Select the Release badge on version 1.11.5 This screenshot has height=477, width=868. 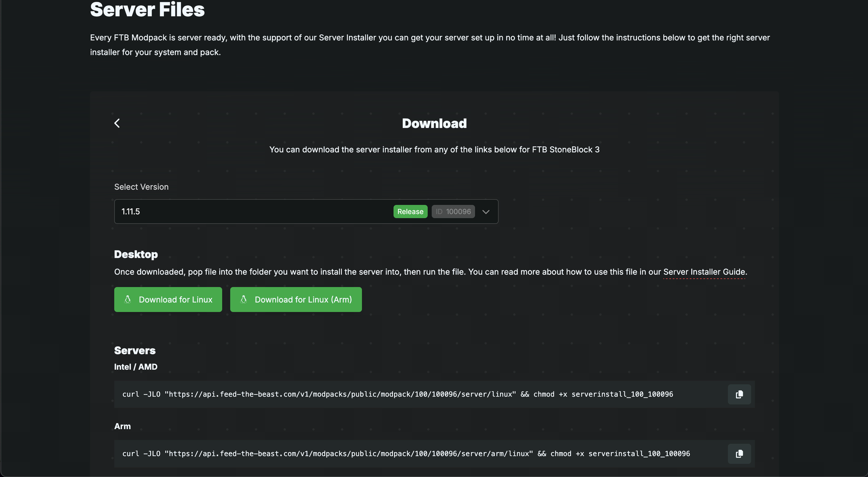click(410, 211)
